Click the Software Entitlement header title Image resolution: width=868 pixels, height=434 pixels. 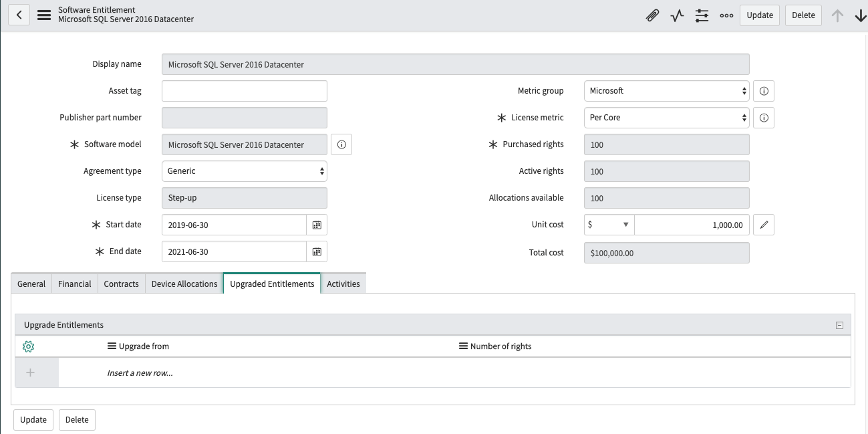point(97,10)
